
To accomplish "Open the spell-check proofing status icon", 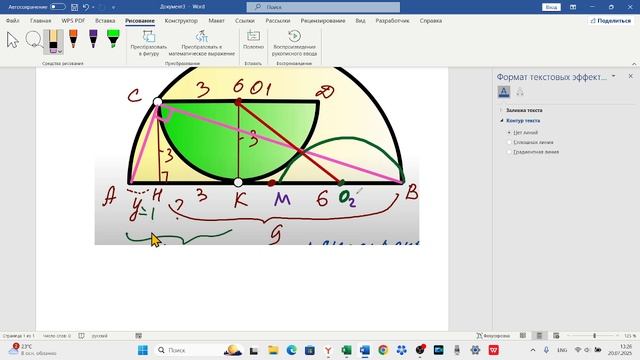I will 81,336.
